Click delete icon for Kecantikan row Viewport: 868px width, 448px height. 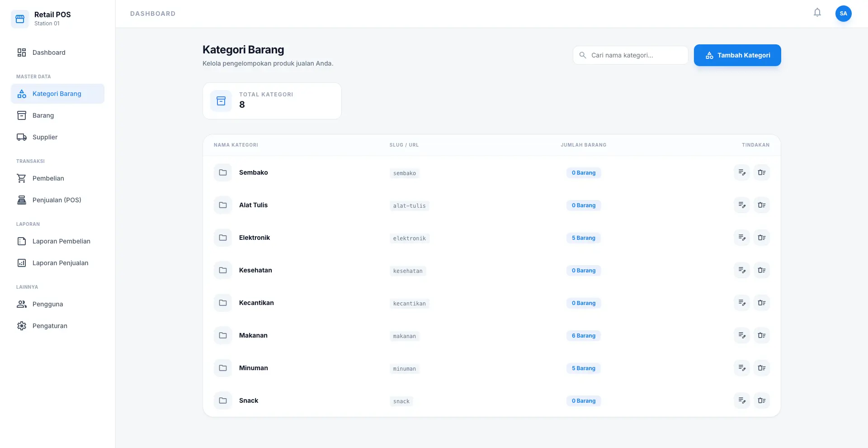[x=761, y=303]
